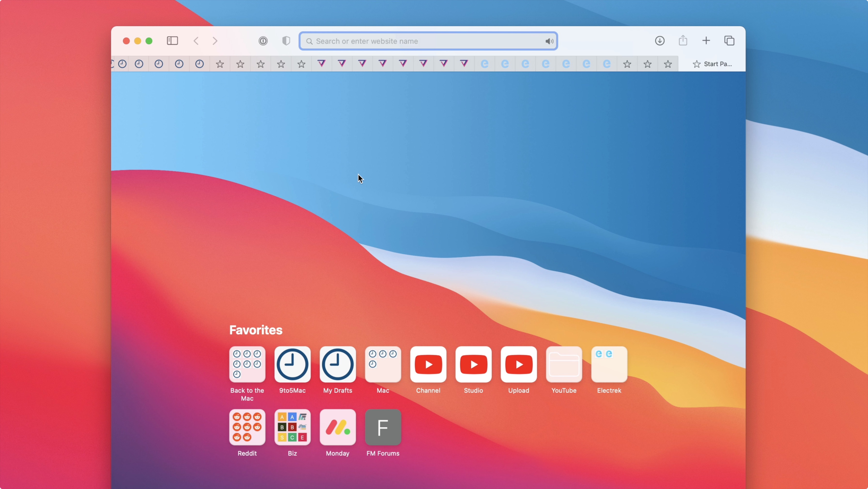Open the Upload favorite
Image resolution: width=868 pixels, height=489 pixels.
519,364
